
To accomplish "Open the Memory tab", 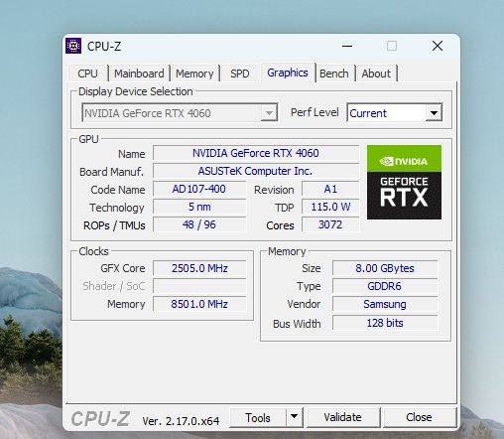I will (194, 73).
